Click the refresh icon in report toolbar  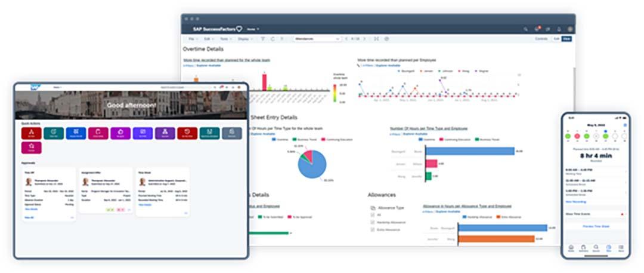pos(273,39)
